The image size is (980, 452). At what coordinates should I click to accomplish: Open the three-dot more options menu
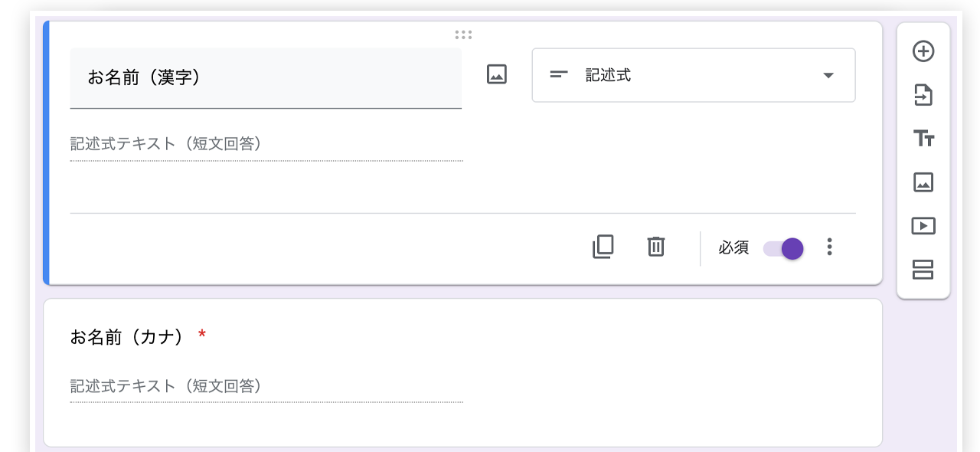pyautogui.click(x=829, y=247)
